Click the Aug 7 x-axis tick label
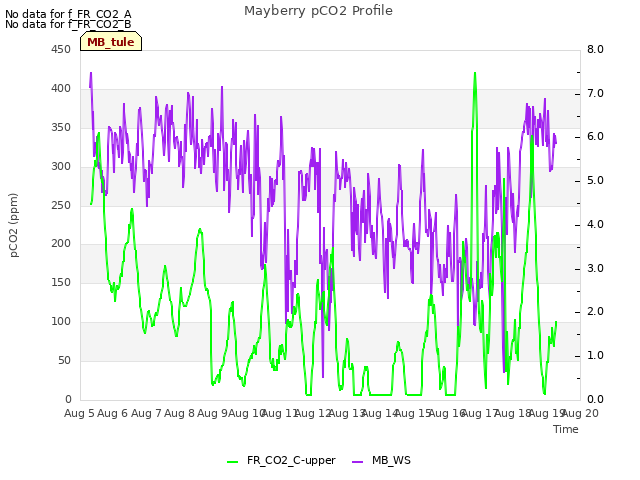This screenshot has height=480, width=640. (x=146, y=413)
